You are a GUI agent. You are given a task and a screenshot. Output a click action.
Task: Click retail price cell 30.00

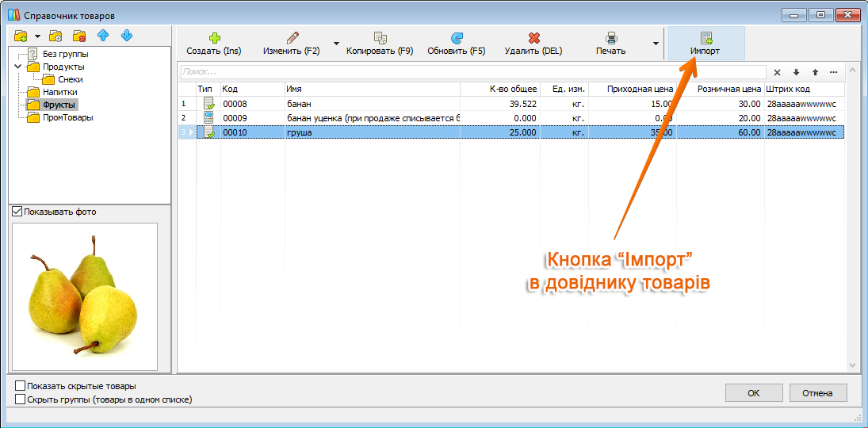[721, 104]
